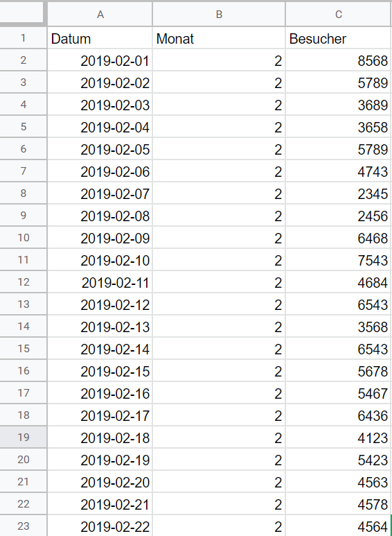Select cell containing value 2345
Viewport: 392px width, 536px height.
[339, 193]
